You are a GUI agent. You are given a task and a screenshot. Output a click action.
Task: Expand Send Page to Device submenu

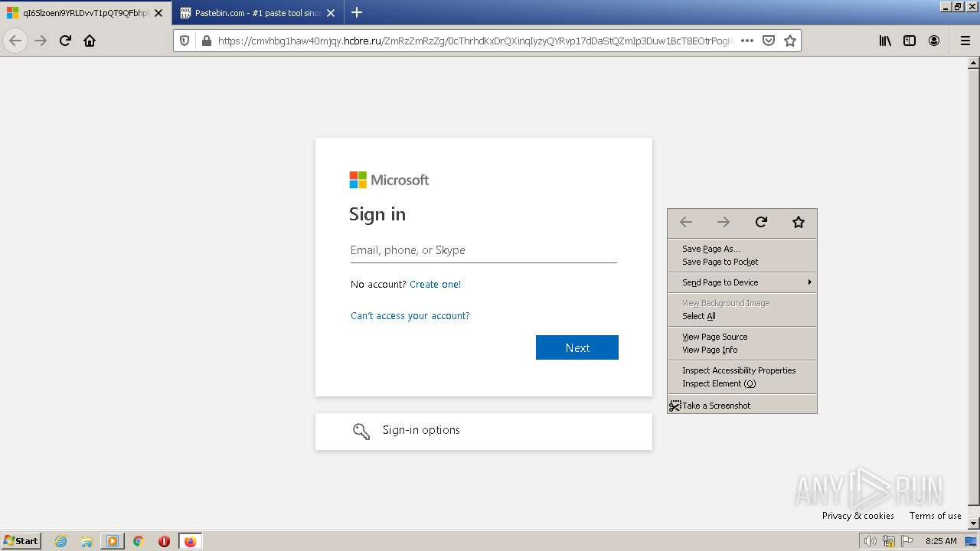pos(742,282)
